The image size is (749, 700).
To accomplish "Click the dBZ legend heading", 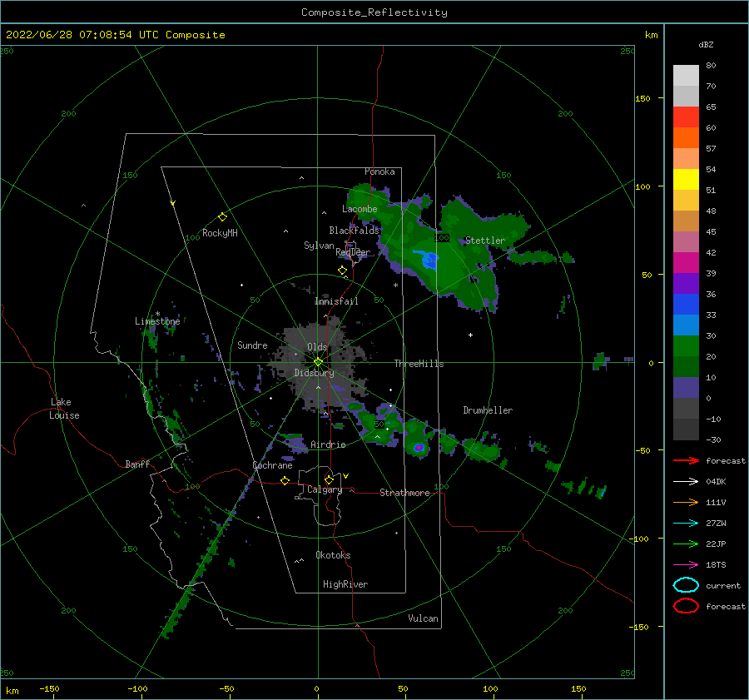I will [706, 44].
